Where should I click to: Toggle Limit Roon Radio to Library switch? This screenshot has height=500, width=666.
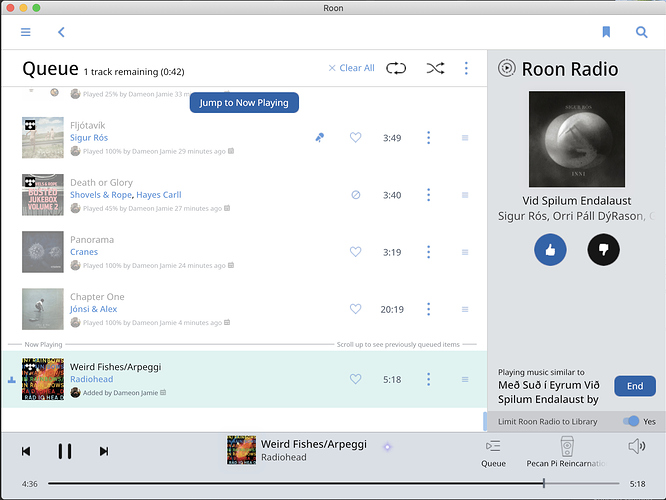coord(631,421)
